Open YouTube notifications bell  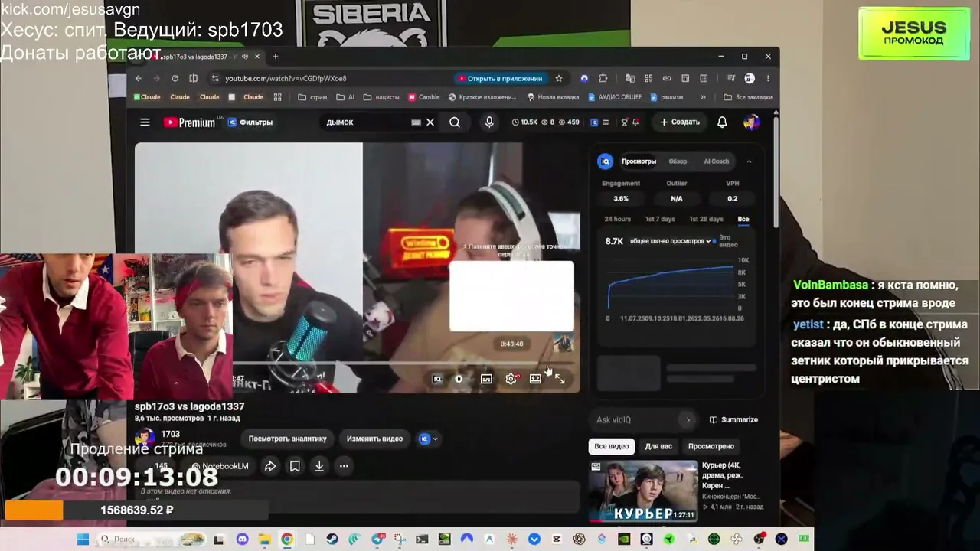pyautogui.click(x=722, y=122)
